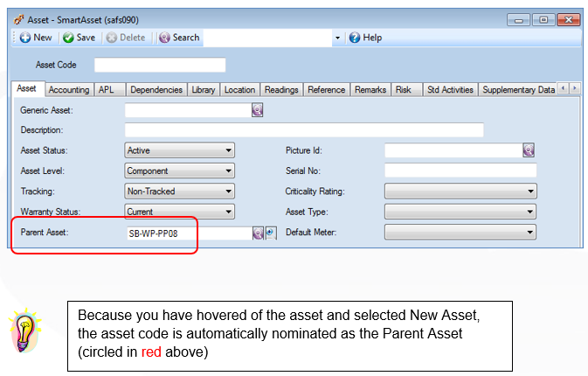This screenshot has width=588, height=376.
Task: Click the New asset toolbar icon
Action: pyautogui.click(x=25, y=38)
